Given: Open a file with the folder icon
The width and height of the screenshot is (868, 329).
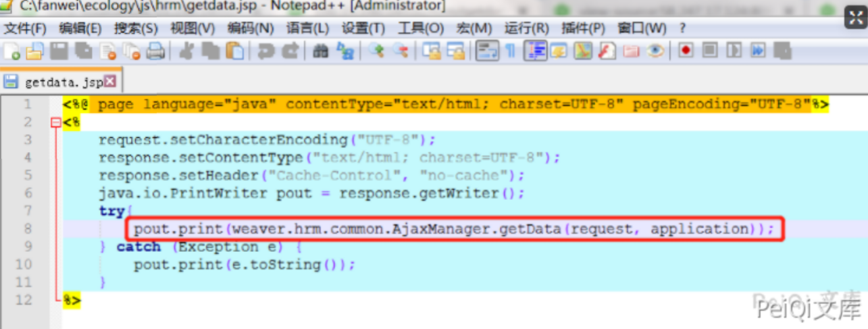Looking at the screenshot, I should pos(34,51).
